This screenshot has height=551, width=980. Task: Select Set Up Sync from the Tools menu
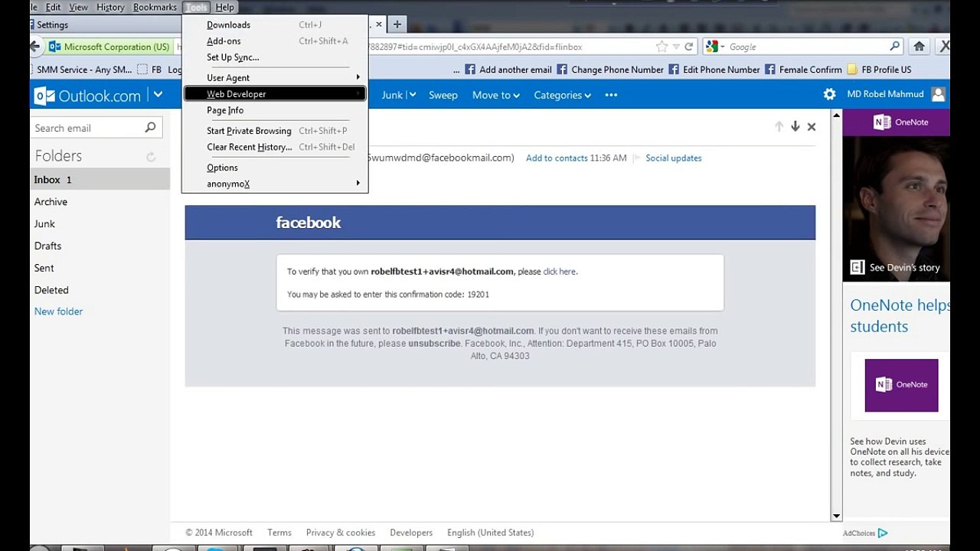click(x=275, y=57)
